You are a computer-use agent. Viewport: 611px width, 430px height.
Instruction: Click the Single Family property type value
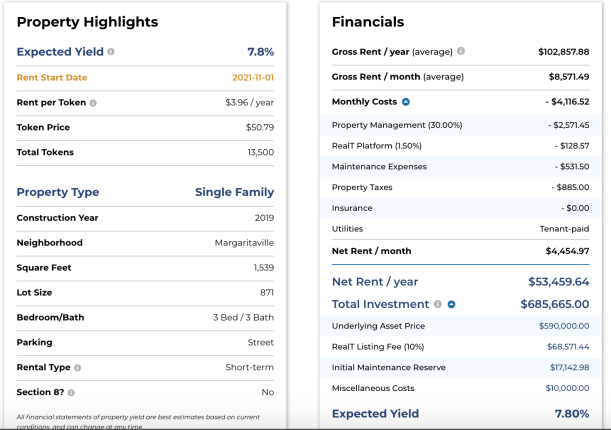(x=234, y=192)
